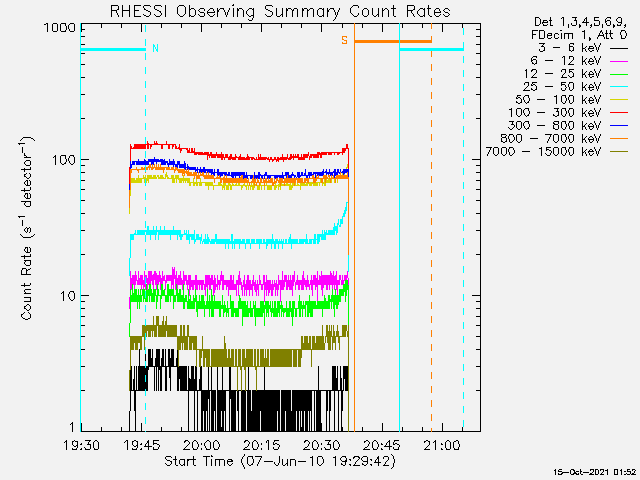Click the 100 count rate axis label
This screenshot has width=640, height=480.
[x=64, y=160]
